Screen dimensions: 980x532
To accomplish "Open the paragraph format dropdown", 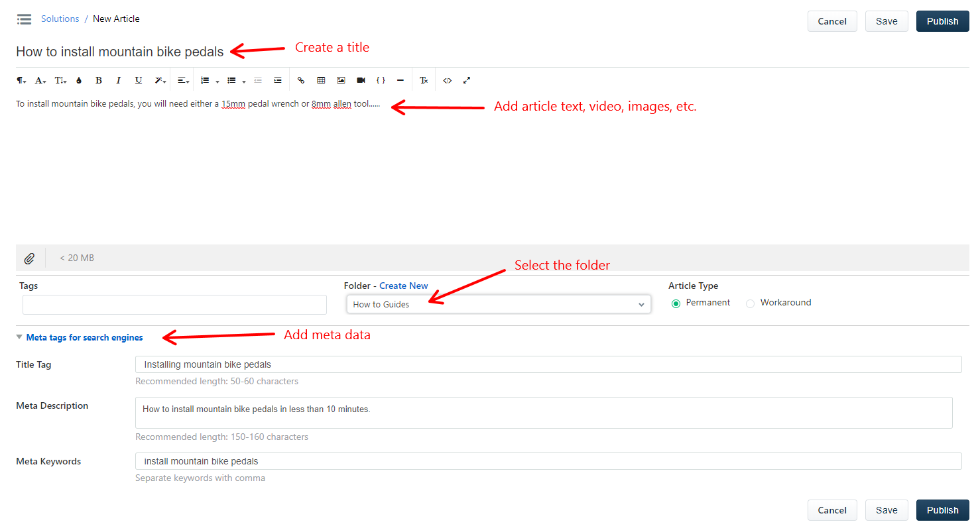I will (22, 80).
